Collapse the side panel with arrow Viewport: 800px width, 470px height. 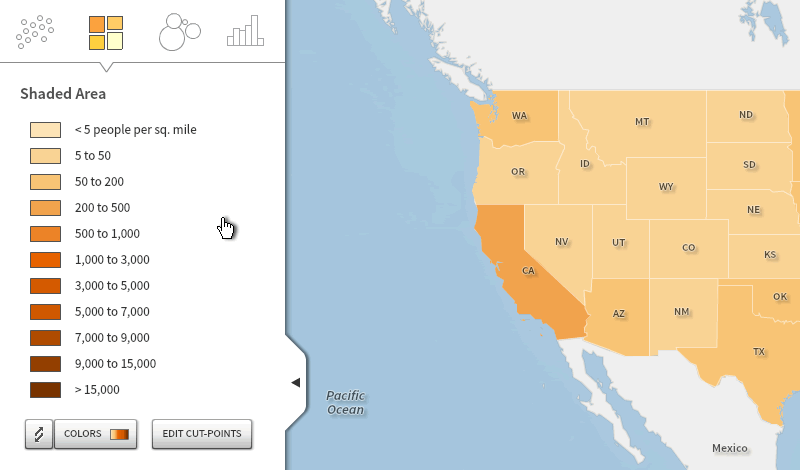[x=295, y=382]
